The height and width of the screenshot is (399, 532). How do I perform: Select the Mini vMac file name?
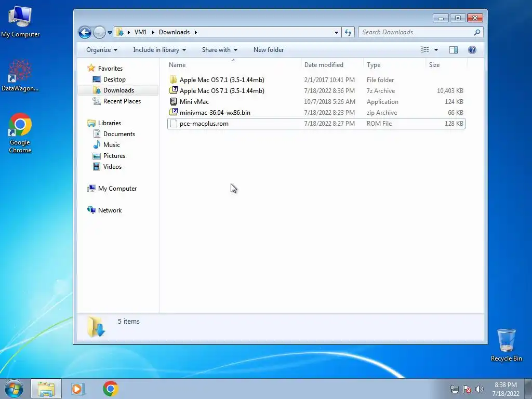(194, 102)
